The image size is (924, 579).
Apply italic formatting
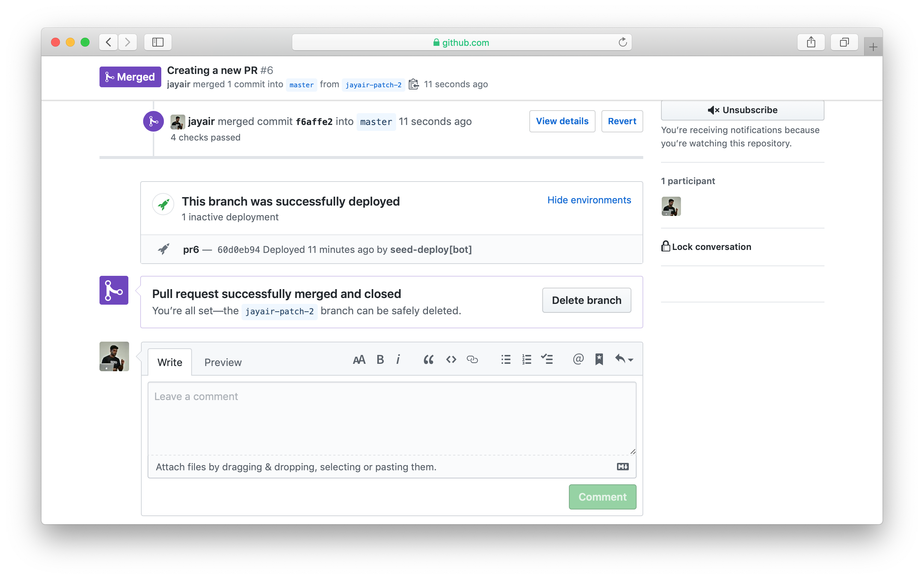(x=398, y=359)
